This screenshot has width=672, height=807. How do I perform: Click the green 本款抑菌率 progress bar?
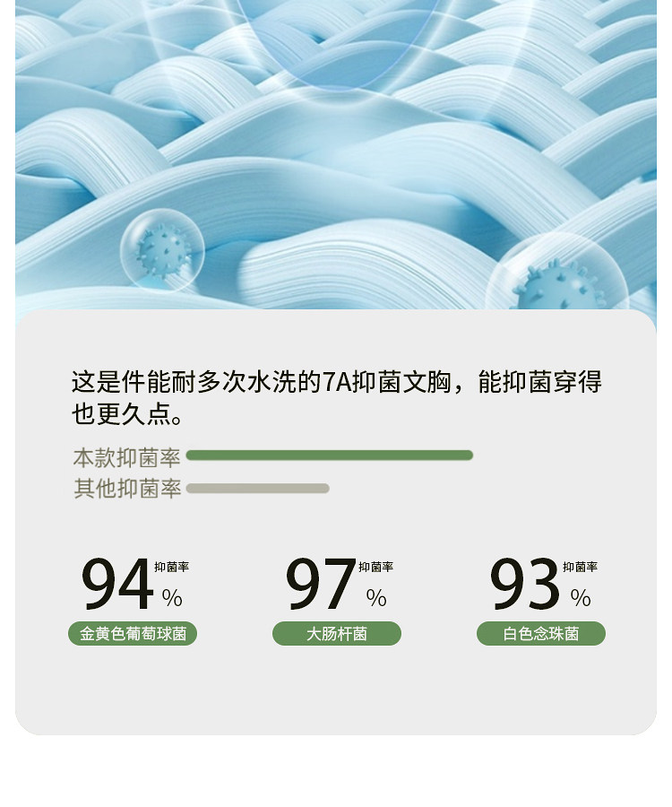(329, 456)
